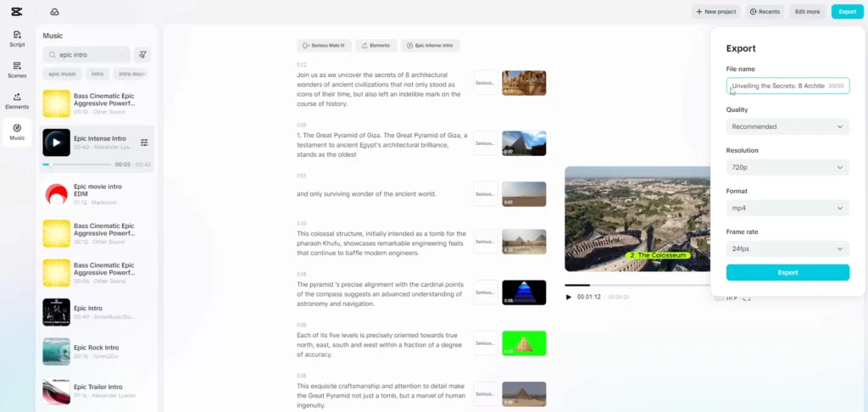Viewport: 868px width, 412px height.
Task: Open the Frame rate dropdown set to 24fps
Action: click(x=787, y=248)
